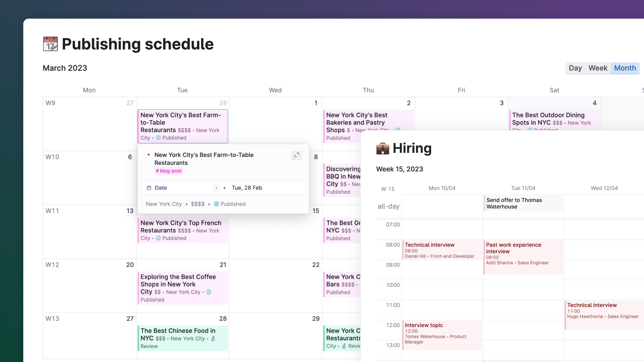644x362 pixels.
Task: Click the W13 week number
Action: (x=52, y=319)
